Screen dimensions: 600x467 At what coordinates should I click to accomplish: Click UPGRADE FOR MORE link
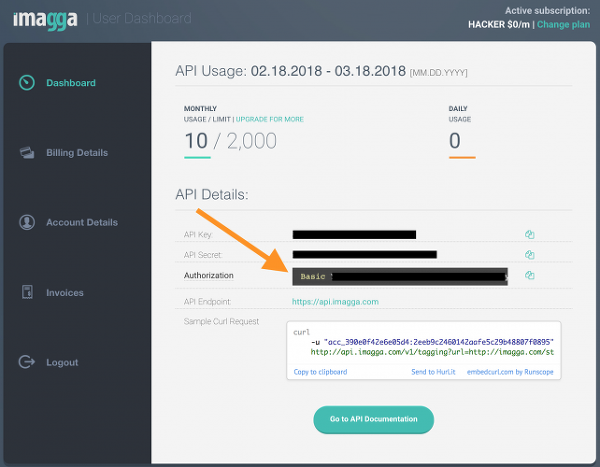point(270,119)
